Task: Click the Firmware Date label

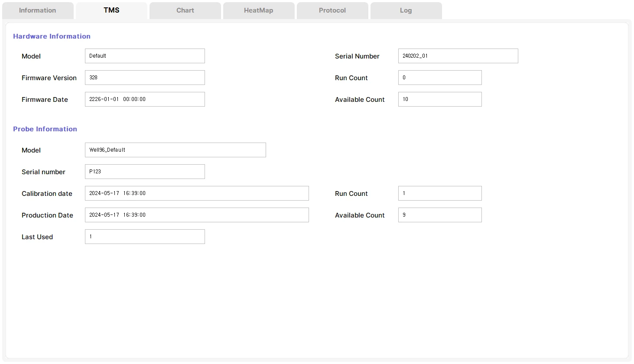Action: (45, 100)
